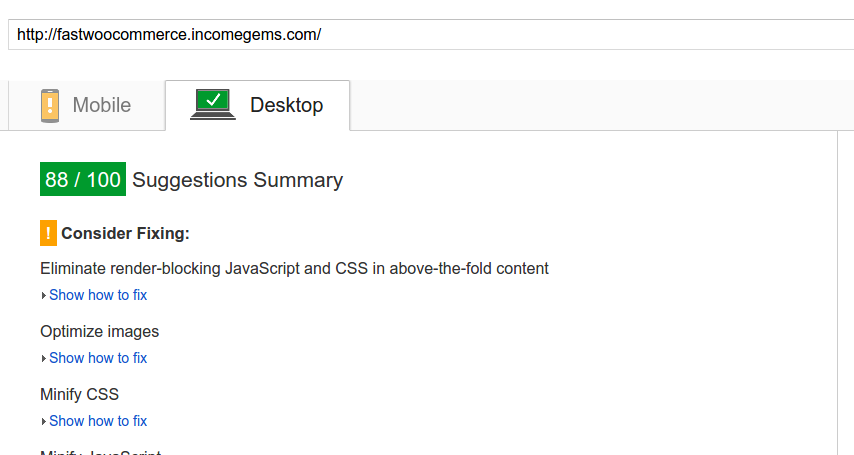Click the right panel vertical divider
854x455 pixels.
[838, 293]
